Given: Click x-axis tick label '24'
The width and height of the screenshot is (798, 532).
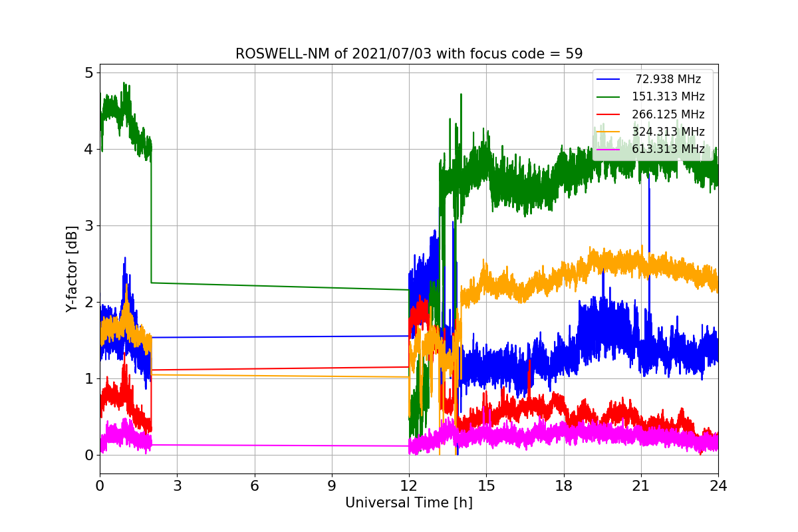Looking at the screenshot, I should [718, 485].
